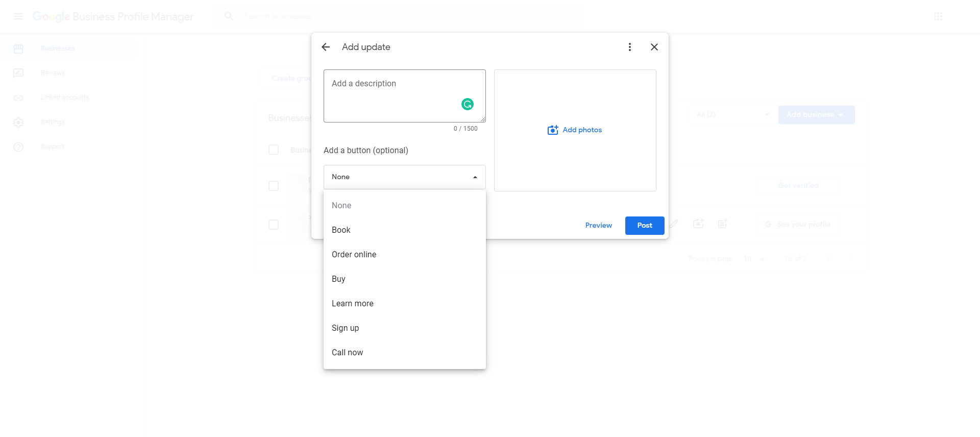
Task: Click the Linked accounts link icon
Action: tap(18, 98)
